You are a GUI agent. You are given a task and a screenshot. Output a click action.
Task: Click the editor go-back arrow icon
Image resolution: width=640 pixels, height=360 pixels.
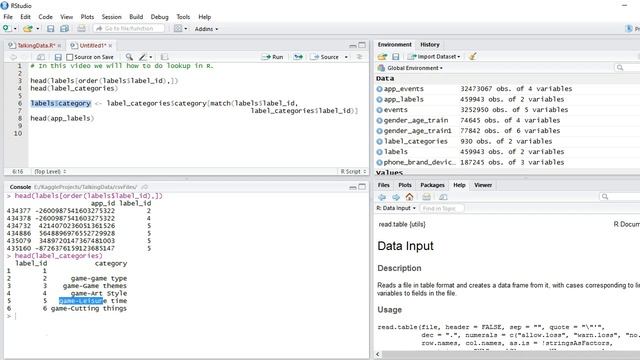[13, 57]
